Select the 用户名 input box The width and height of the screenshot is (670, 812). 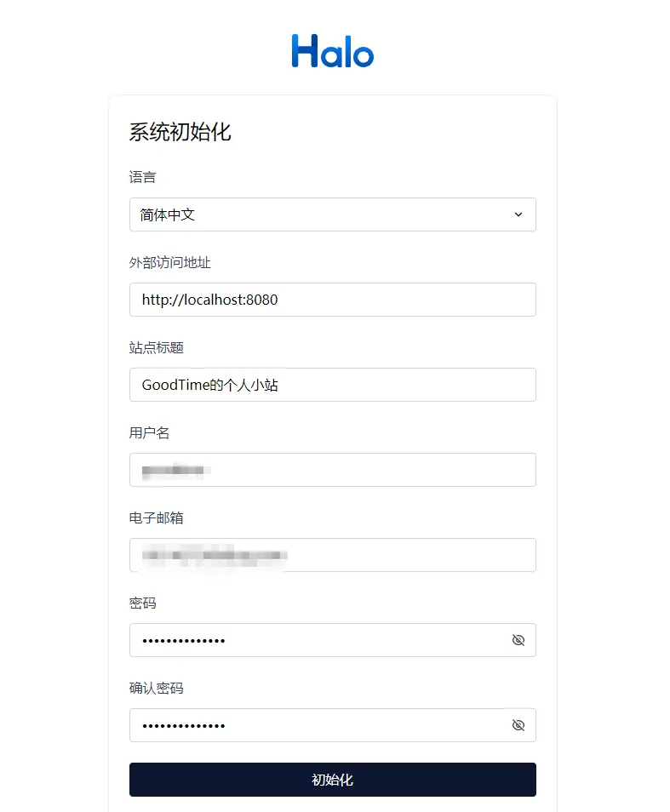click(332, 470)
